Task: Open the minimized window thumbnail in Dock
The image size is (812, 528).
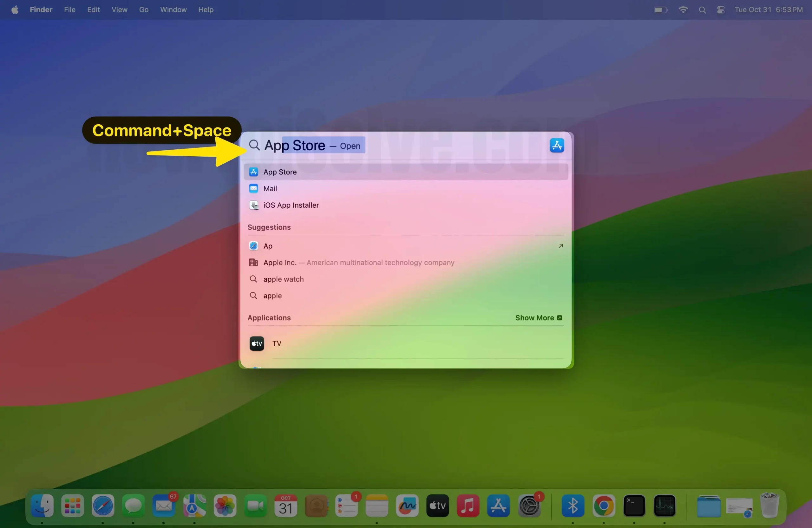Action: click(739, 507)
